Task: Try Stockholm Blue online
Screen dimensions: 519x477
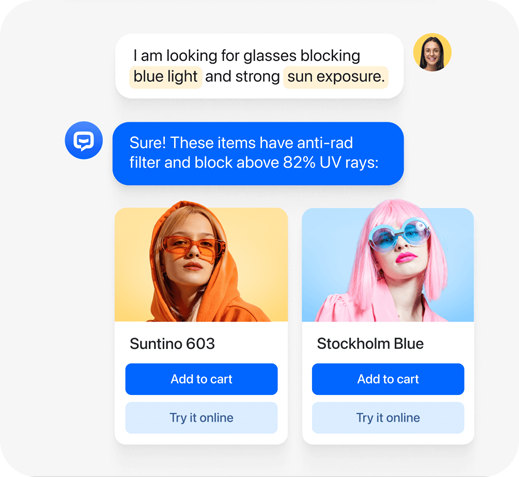Action: tap(388, 418)
